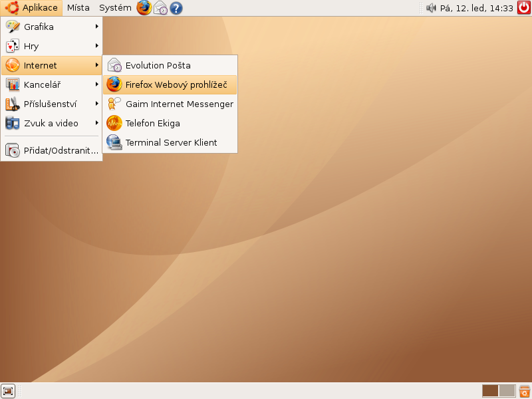Select the Hry menu label

(31, 46)
